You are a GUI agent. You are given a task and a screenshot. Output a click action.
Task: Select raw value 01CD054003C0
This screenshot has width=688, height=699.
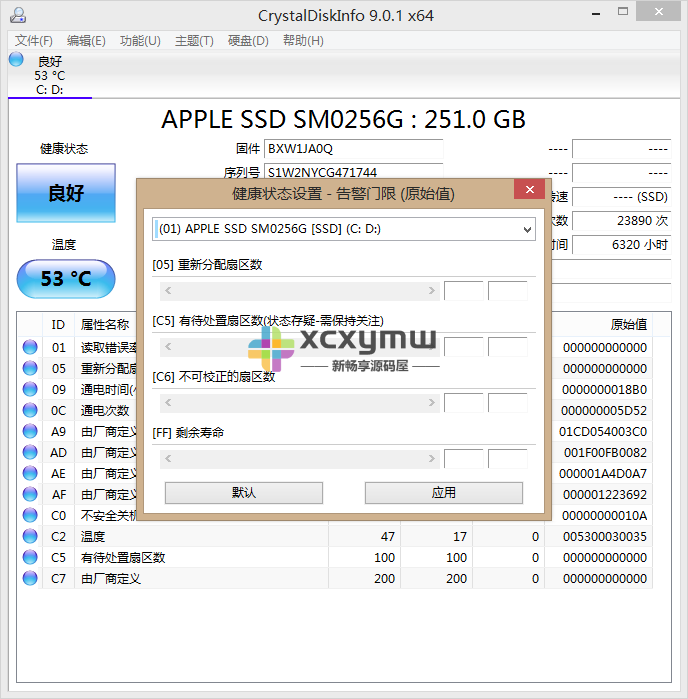603,432
